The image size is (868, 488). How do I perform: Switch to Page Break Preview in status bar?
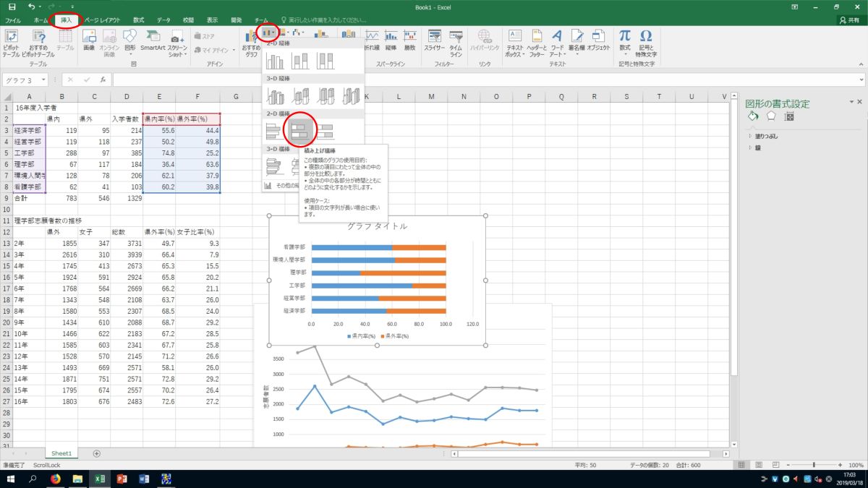775,465
